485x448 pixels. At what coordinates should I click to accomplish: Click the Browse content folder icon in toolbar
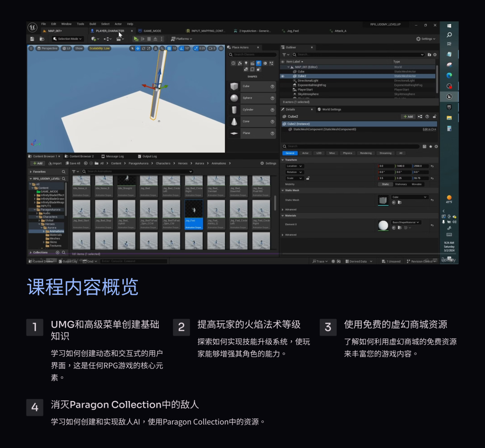42,39
